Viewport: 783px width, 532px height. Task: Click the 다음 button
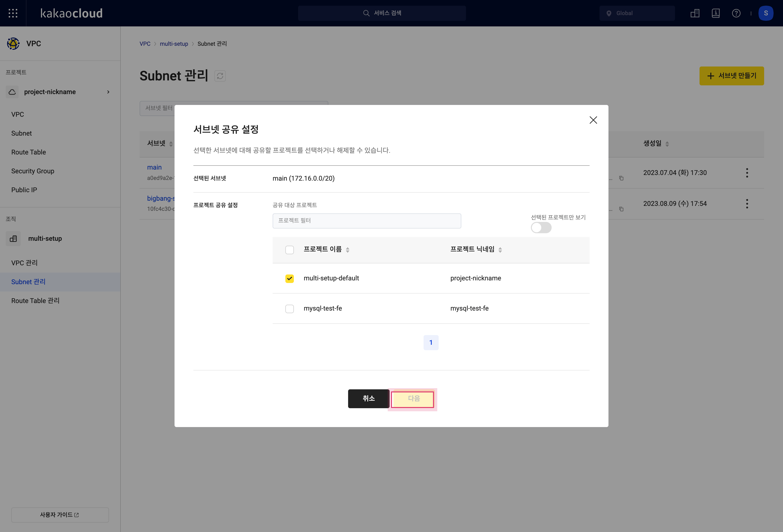(x=414, y=398)
